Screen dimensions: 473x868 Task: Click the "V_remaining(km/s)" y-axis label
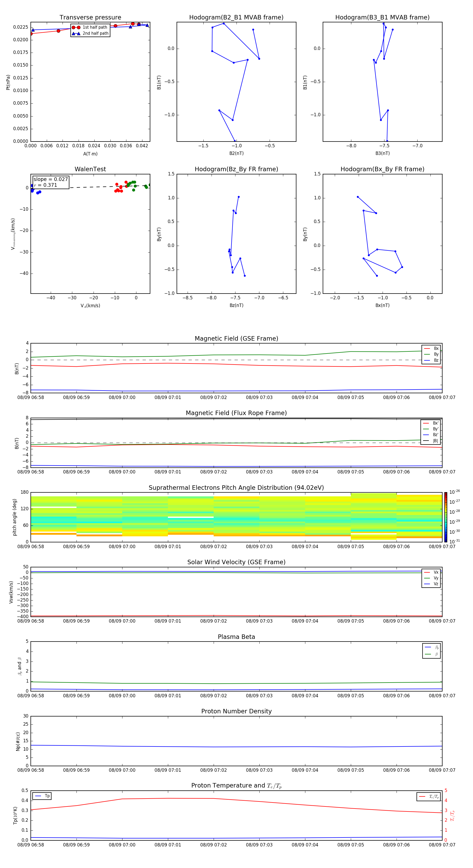pos(13,234)
